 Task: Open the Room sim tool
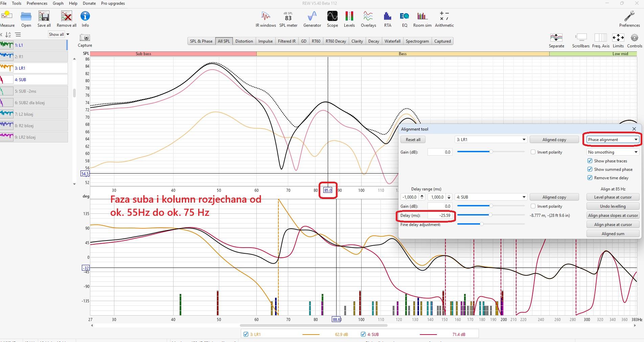pos(422,19)
